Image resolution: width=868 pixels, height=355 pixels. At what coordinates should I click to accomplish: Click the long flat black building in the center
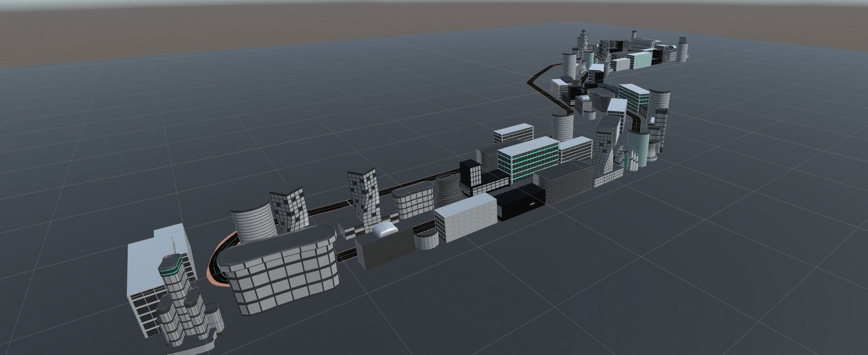click(x=520, y=203)
